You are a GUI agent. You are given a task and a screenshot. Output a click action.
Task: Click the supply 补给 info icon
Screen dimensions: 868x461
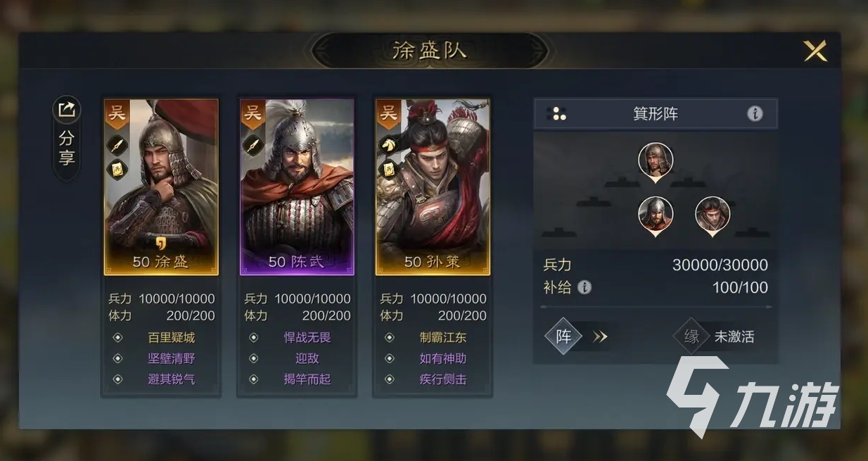585,287
